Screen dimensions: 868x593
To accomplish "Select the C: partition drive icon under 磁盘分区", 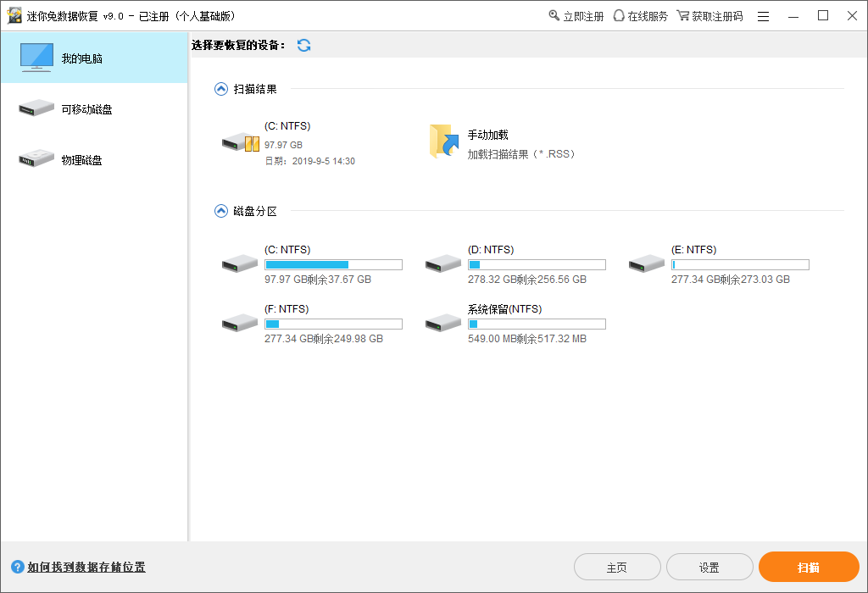I will (239, 263).
